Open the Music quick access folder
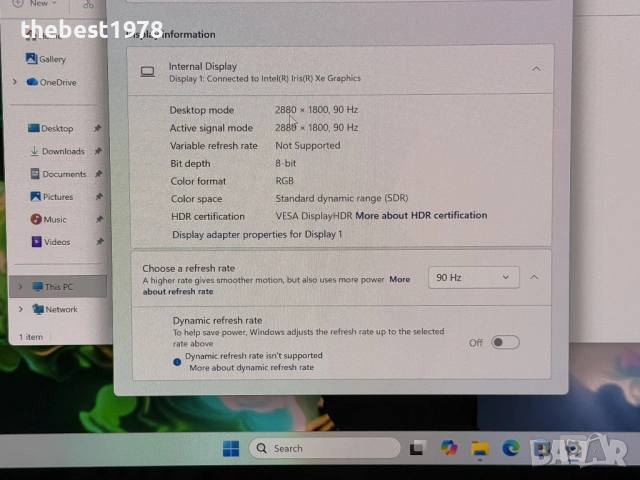The height and width of the screenshot is (480, 640). [49, 220]
